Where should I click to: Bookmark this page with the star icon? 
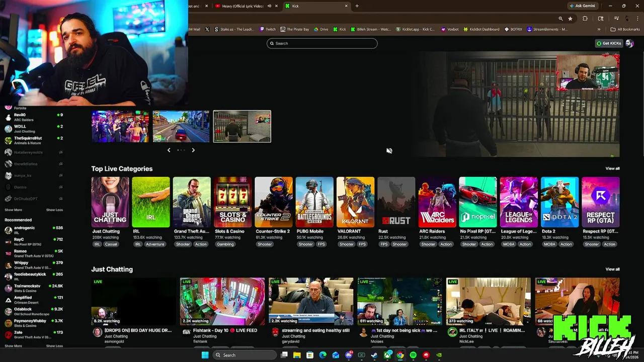click(570, 19)
